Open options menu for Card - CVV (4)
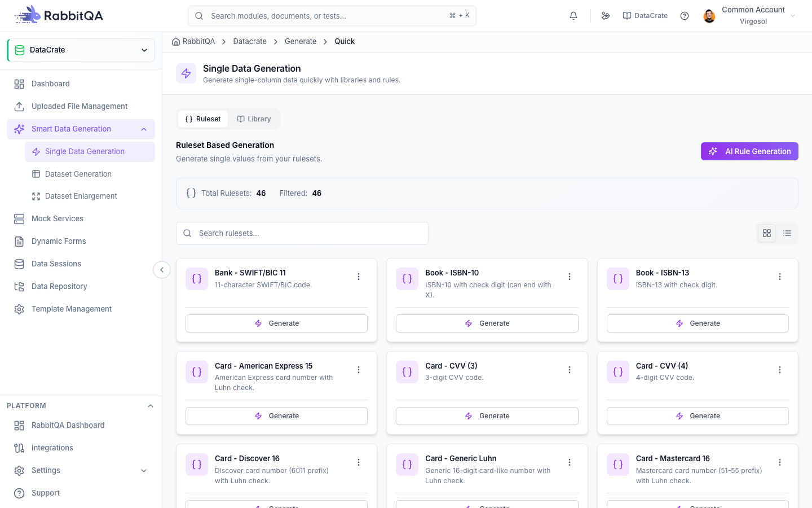This screenshot has height=508, width=812. click(x=780, y=370)
